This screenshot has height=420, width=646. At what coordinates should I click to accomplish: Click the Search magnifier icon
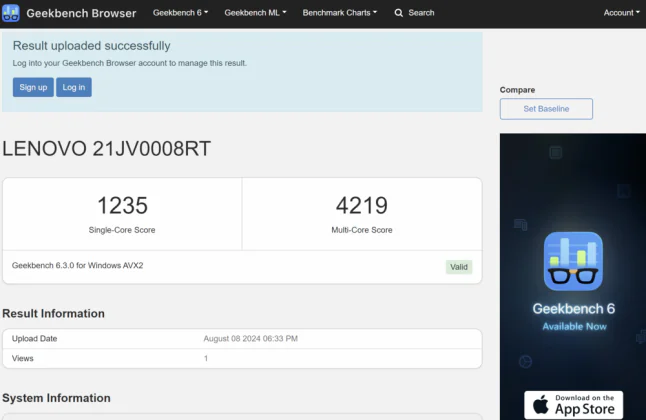[398, 13]
